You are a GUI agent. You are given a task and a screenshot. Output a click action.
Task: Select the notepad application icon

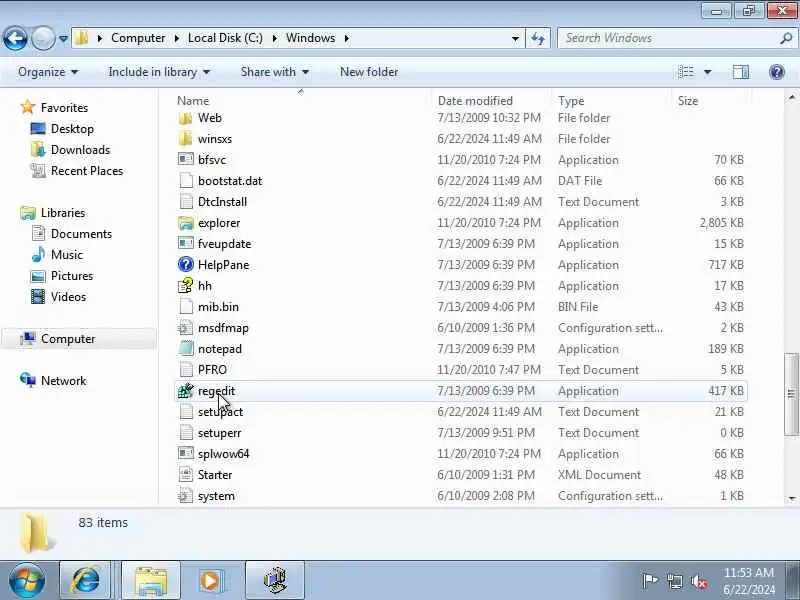(186, 349)
